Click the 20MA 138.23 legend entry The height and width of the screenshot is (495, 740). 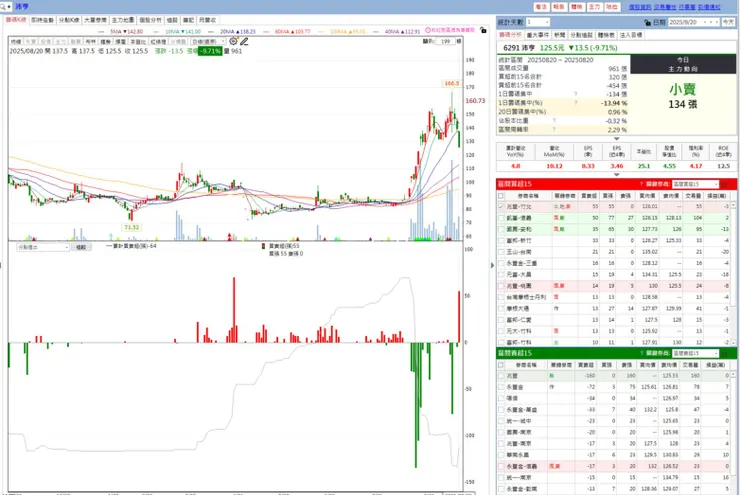tap(238, 32)
